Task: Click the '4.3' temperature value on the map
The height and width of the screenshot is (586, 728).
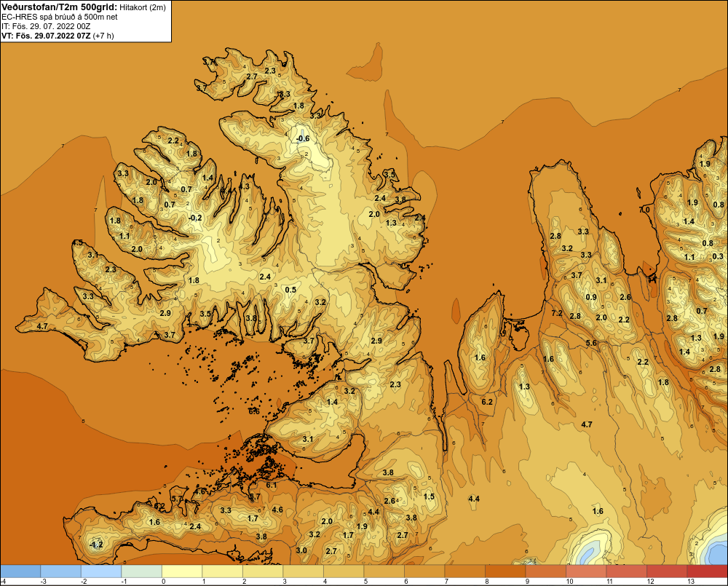Action: point(244,186)
